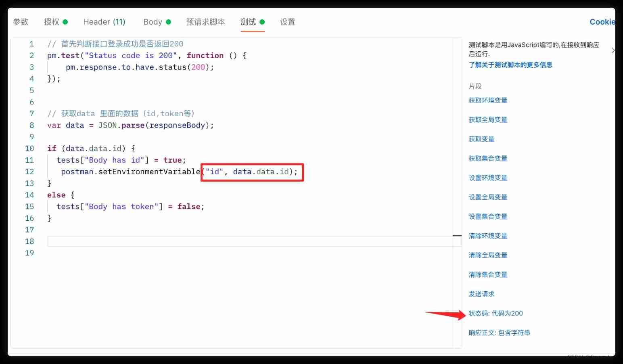This screenshot has width=623, height=364.
Task: Insert the 发送请求 snippet
Action: click(481, 294)
